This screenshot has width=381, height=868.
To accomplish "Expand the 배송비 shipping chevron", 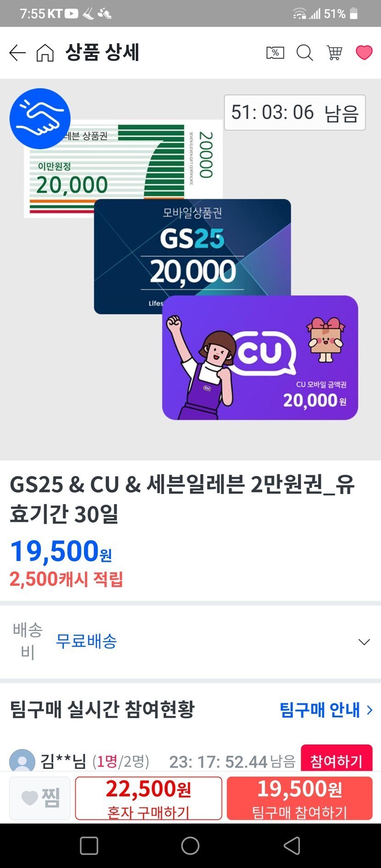I will (x=364, y=642).
